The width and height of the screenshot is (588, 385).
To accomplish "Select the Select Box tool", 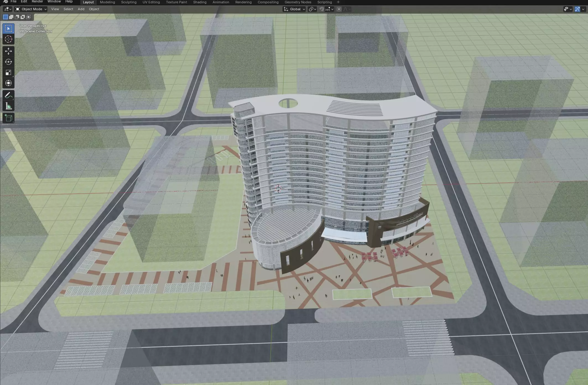I will coord(8,28).
